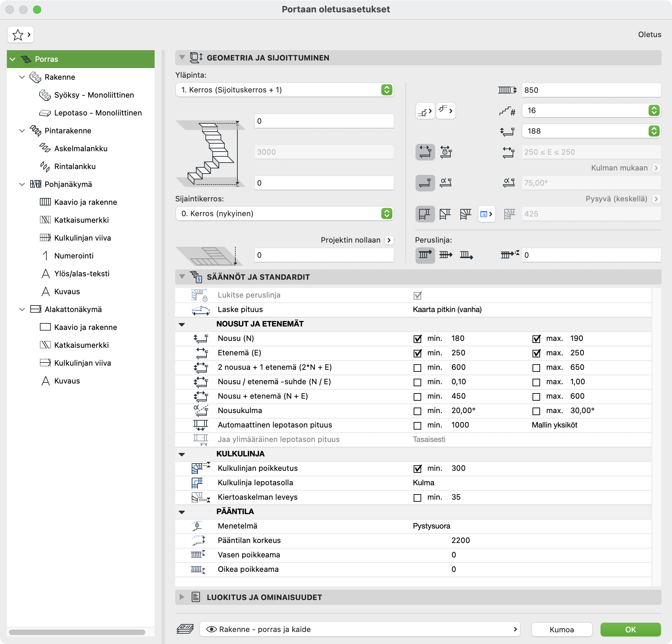Select Syöksy - Monoliittinen tree item
The height and width of the screenshot is (644, 672).
(94, 95)
